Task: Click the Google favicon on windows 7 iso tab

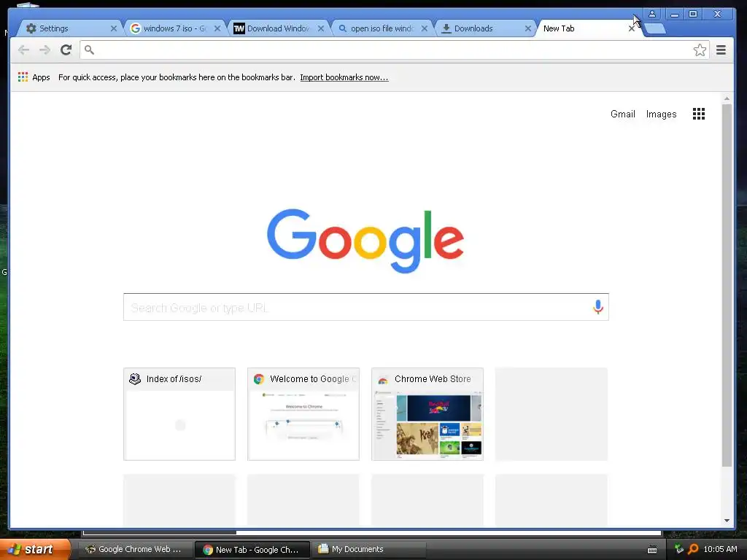Action: tap(135, 28)
